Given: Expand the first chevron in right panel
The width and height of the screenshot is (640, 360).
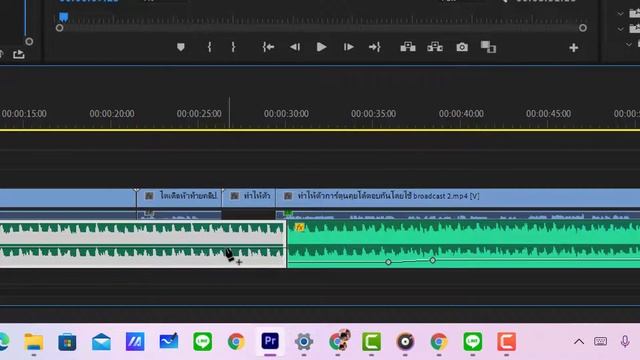Looking at the screenshot, I should pos(620,14).
